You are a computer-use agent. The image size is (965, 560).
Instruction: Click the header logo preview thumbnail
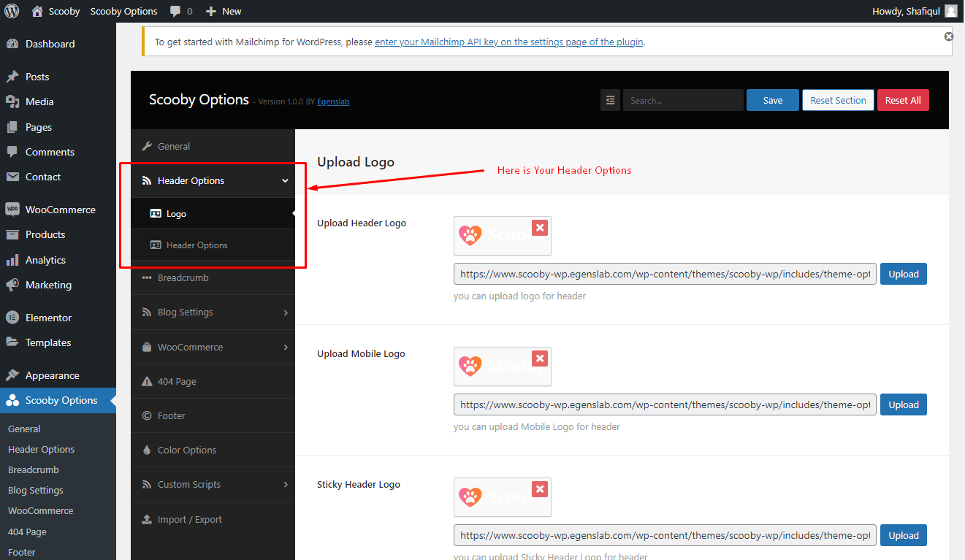click(502, 236)
